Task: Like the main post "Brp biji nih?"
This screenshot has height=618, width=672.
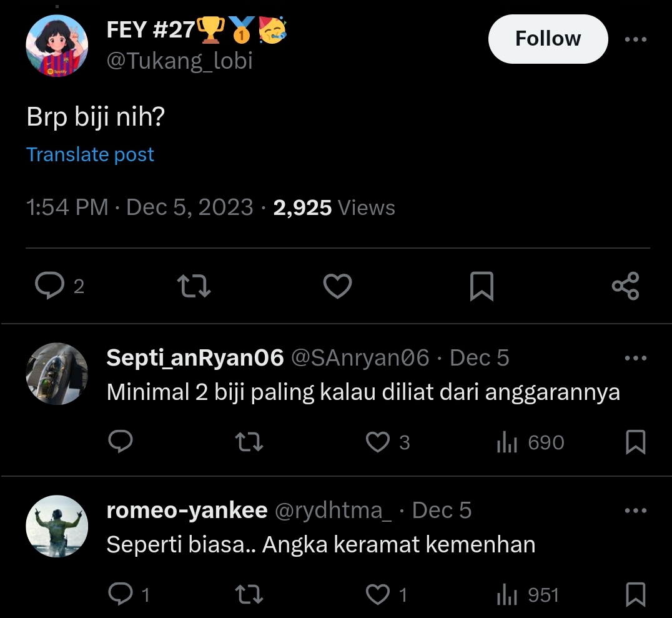Action: point(337,286)
